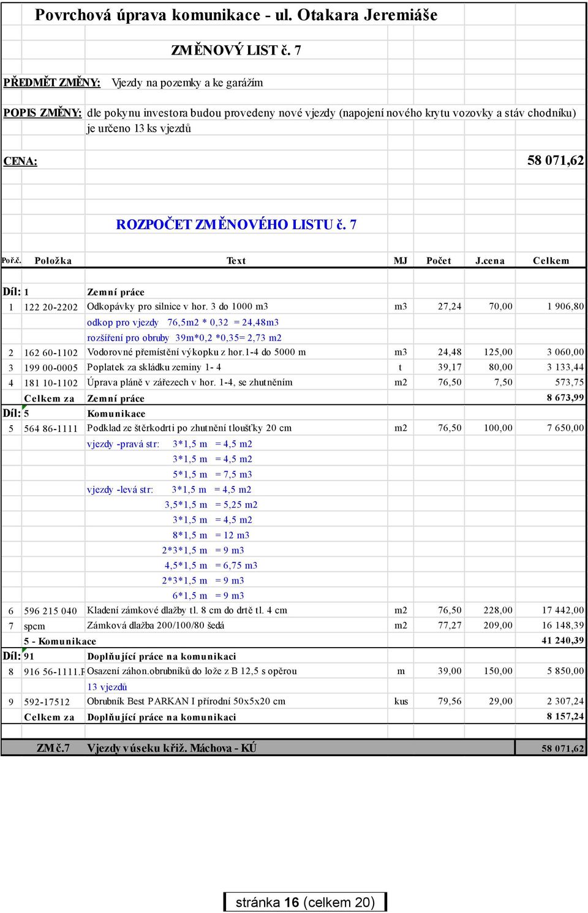This screenshot has height=913, width=588.
Task: Select the grand total 58 071,62 in the ZM č.7 row
Action: pyautogui.click(x=563, y=748)
